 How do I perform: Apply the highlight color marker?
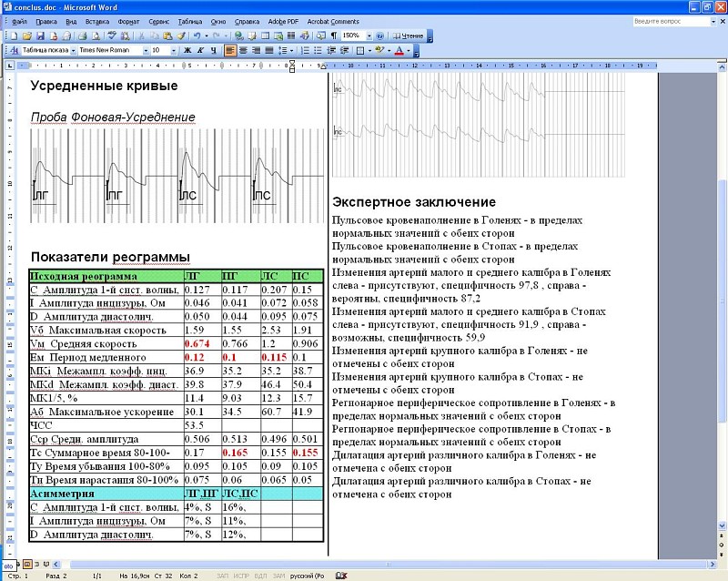379,50
